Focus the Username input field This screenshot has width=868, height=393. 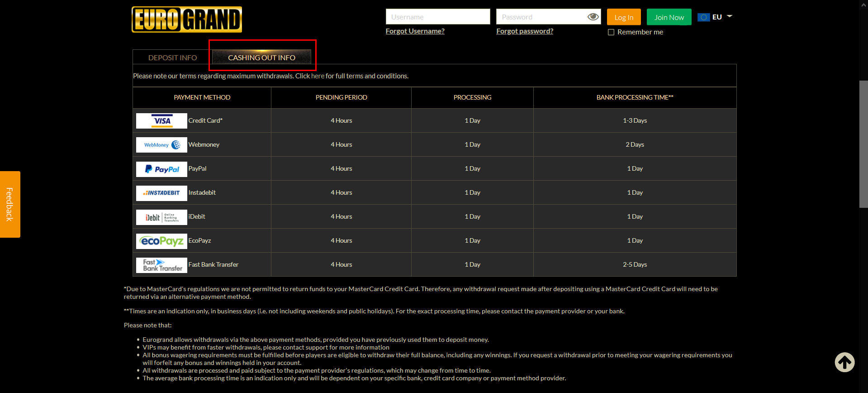click(x=438, y=17)
